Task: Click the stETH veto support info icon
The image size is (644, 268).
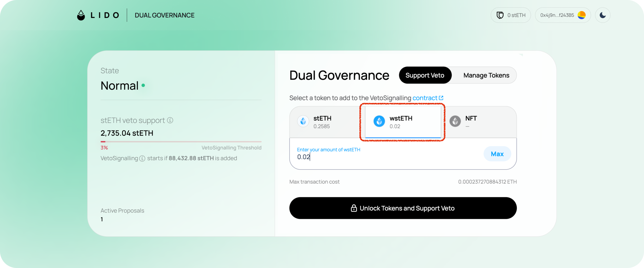Action: 170,120
